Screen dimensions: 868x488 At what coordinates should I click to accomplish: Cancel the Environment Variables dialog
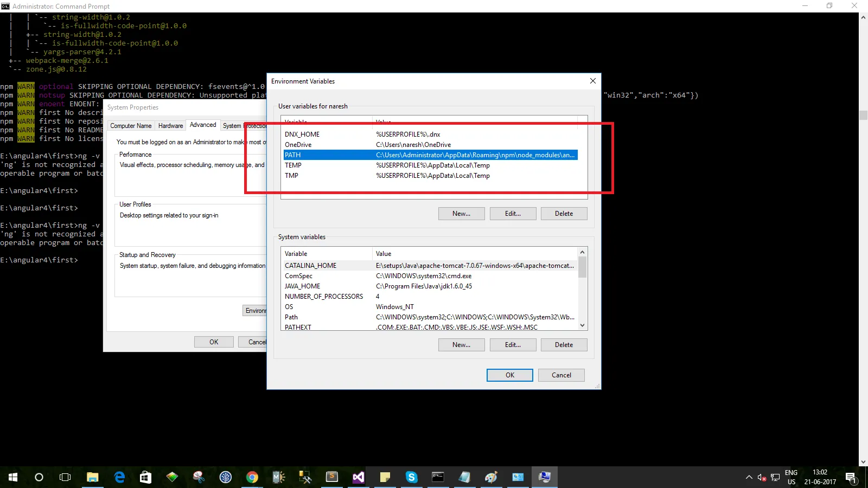click(561, 375)
